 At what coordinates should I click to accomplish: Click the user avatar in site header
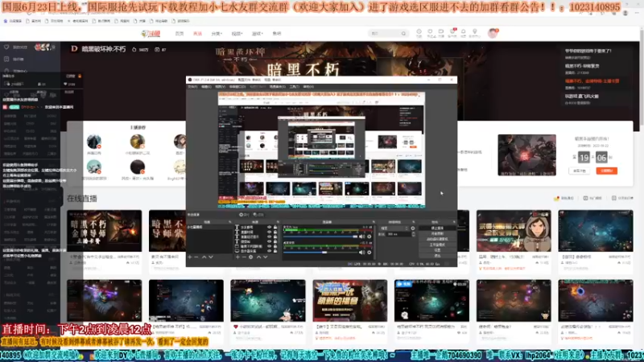pos(493,33)
